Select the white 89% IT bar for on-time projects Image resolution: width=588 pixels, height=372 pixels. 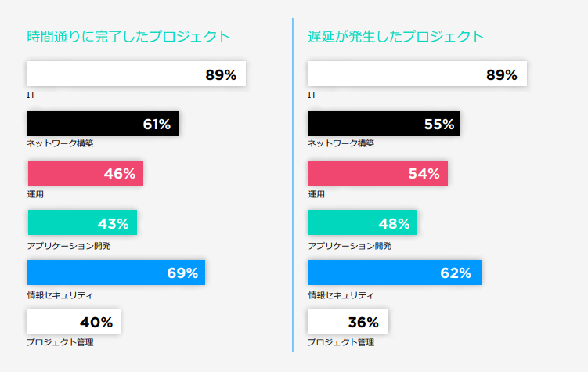[x=136, y=74]
